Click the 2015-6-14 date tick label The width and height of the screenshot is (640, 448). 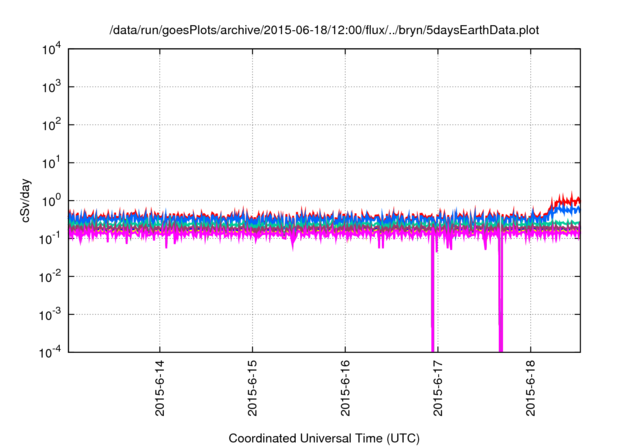pyautogui.click(x=160, y=388)
